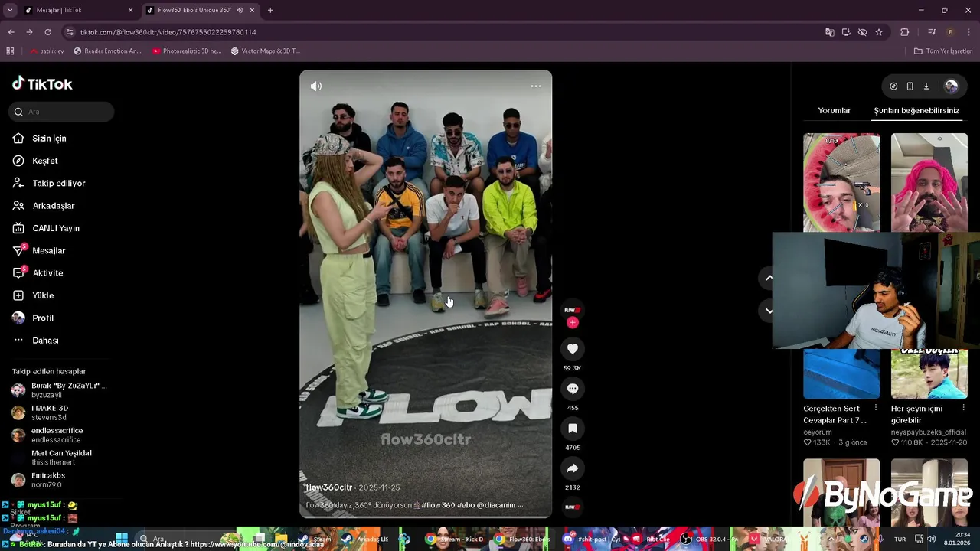Go to Keşfet page
Viewport: 980px width, 551px height.
pyautogui.click(x=35, y=161)
